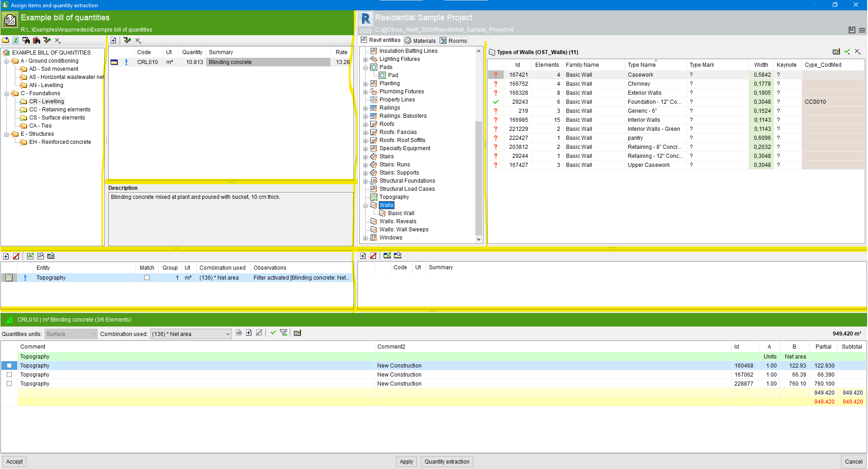The width and height of the screenshot is (868, 469).
Task: Click the Filter activated observations cell
Action: coord(302,278)
